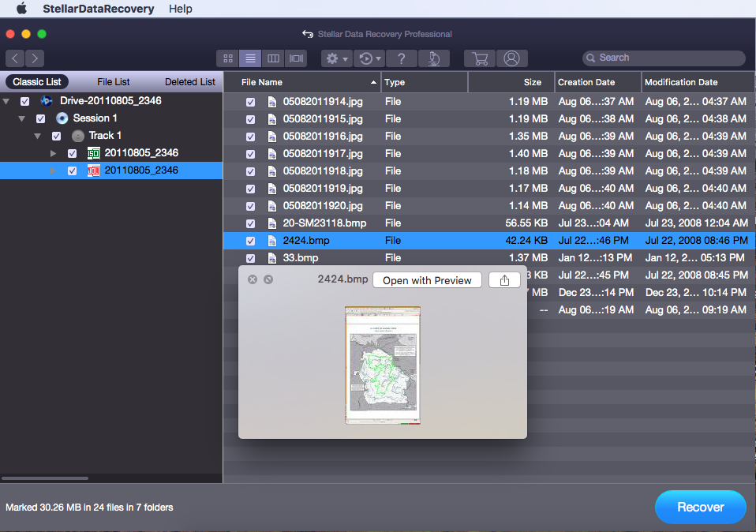The height and width of the screenshot is (532, 756).
Task: Toggle checkbox for 05082011918.jpg
Action: coord(250,171)
